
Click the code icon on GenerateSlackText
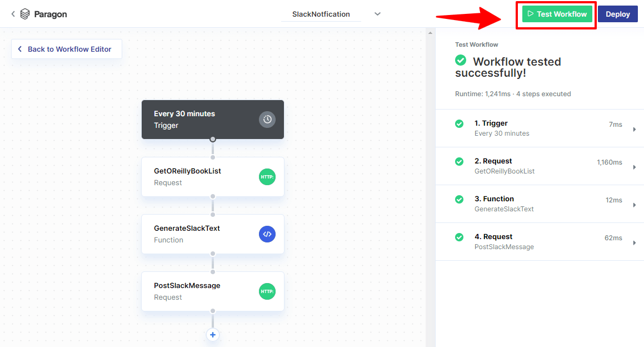click(x=267, y=234)
